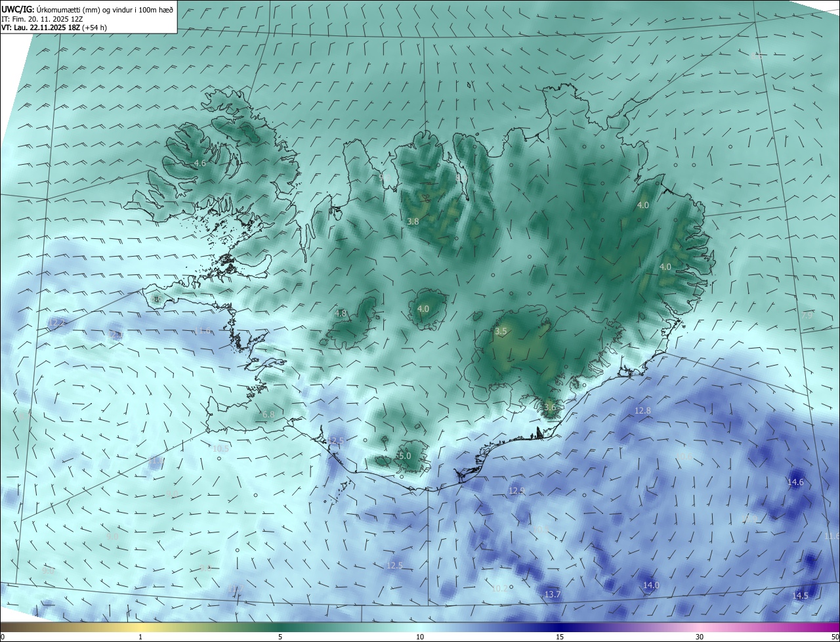This screenshot has width=840, height=642.
Task: Click the 6.8 value on the map
Action: point(268,415)
